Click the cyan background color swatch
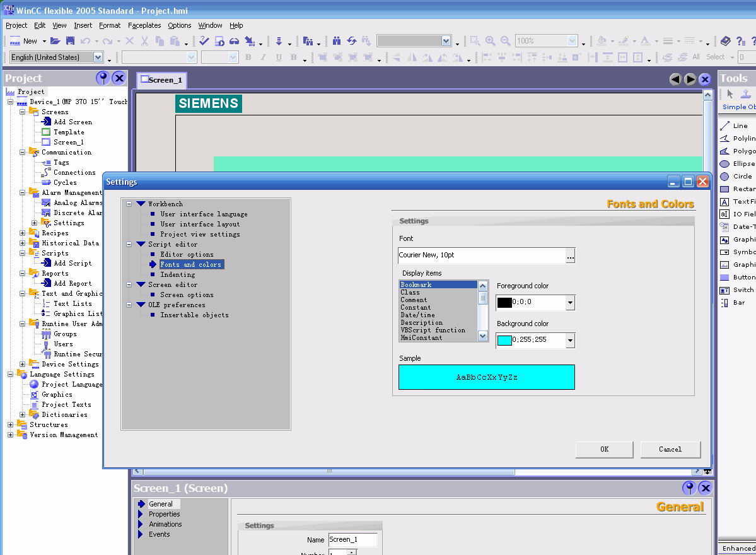This screenshot has height=555, width=756. (504, 340)
